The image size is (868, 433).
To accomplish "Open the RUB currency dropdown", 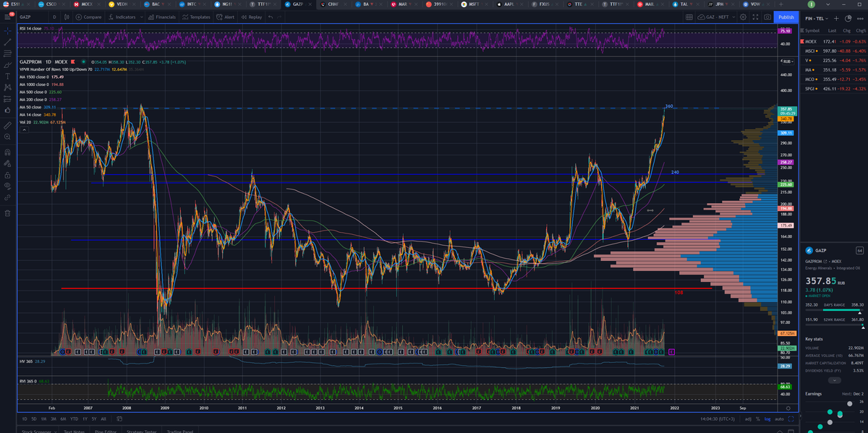I will pos(789,61).
